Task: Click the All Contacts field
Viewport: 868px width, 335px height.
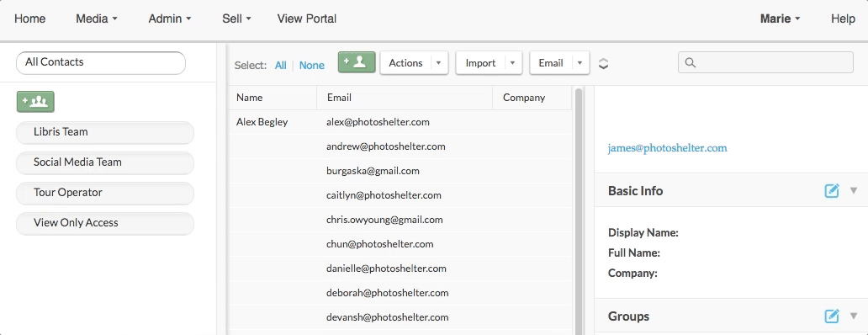Action: click(101, 62)
